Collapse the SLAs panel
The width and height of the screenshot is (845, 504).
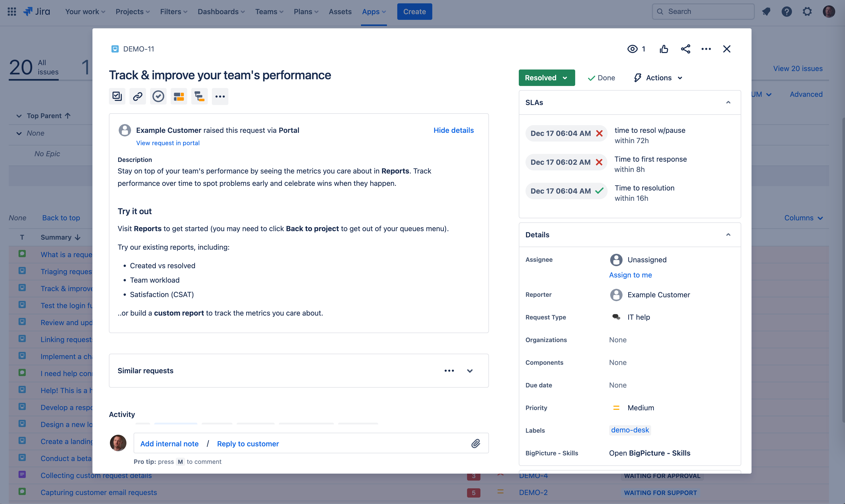[x=728, y=102]
